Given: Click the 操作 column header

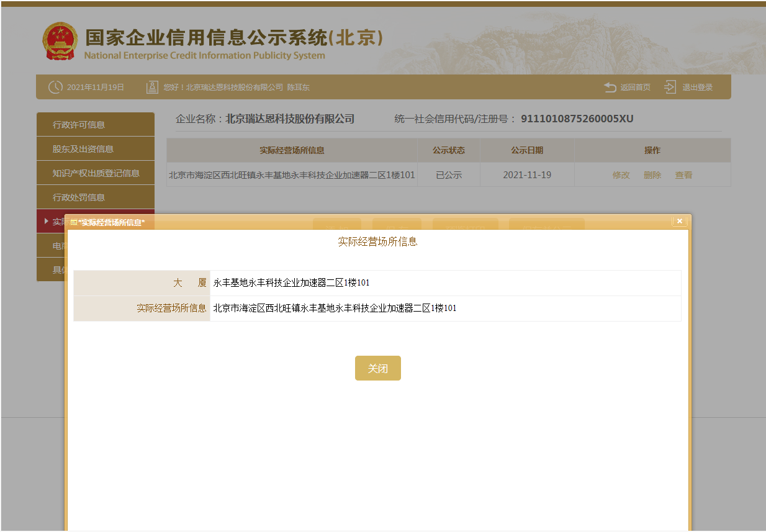Looking at the screenshot, I should click(x=652, y=150).
